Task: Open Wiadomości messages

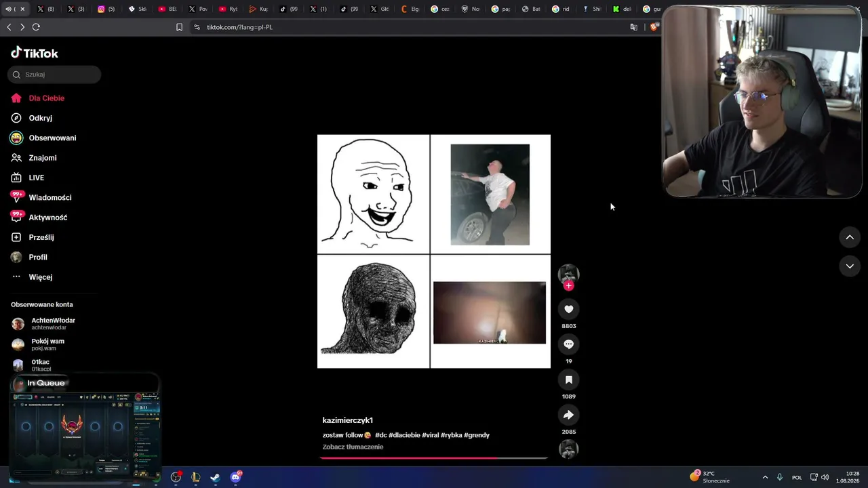Action: tap(41, 197)
